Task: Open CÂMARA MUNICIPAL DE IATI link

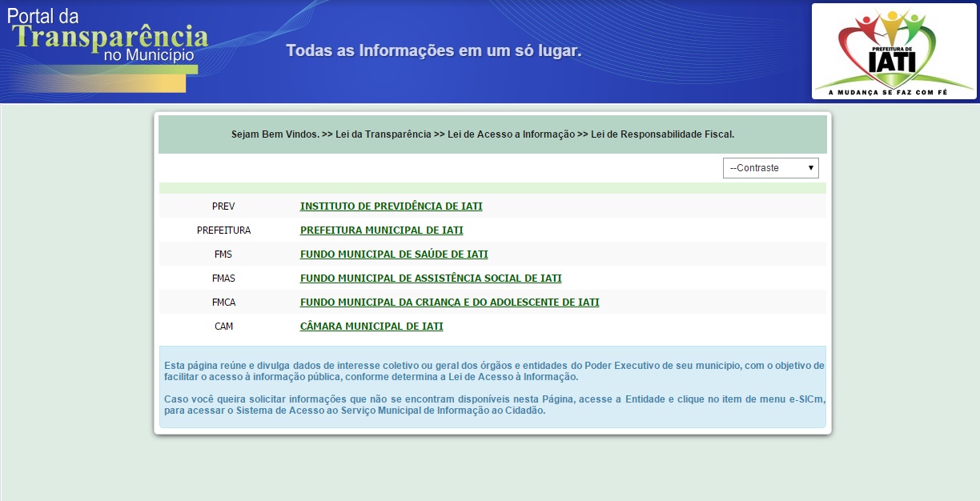Action: click(x=372, y=327)
